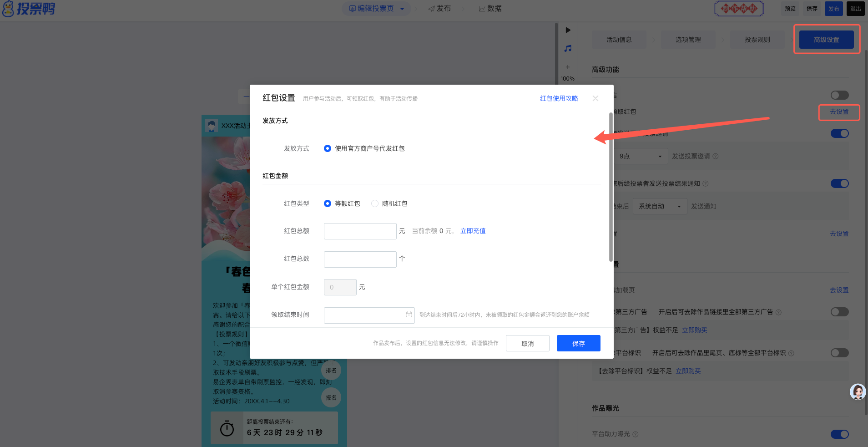Click the 红包总额 input field

[x=360, y=231]
